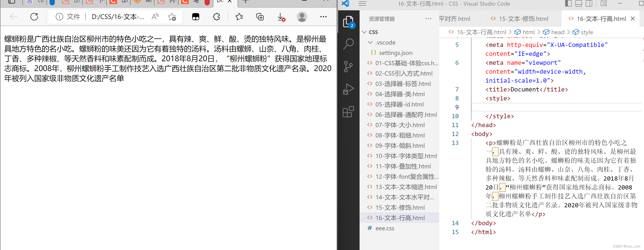Open the VS Code hamburger menu
Screen dimensions: 644x250
[362, 4]
